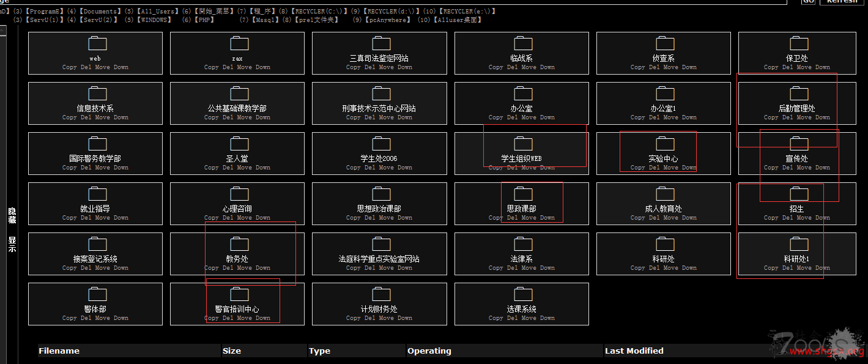Click Move under the 临战系 folder

[528, 67]
